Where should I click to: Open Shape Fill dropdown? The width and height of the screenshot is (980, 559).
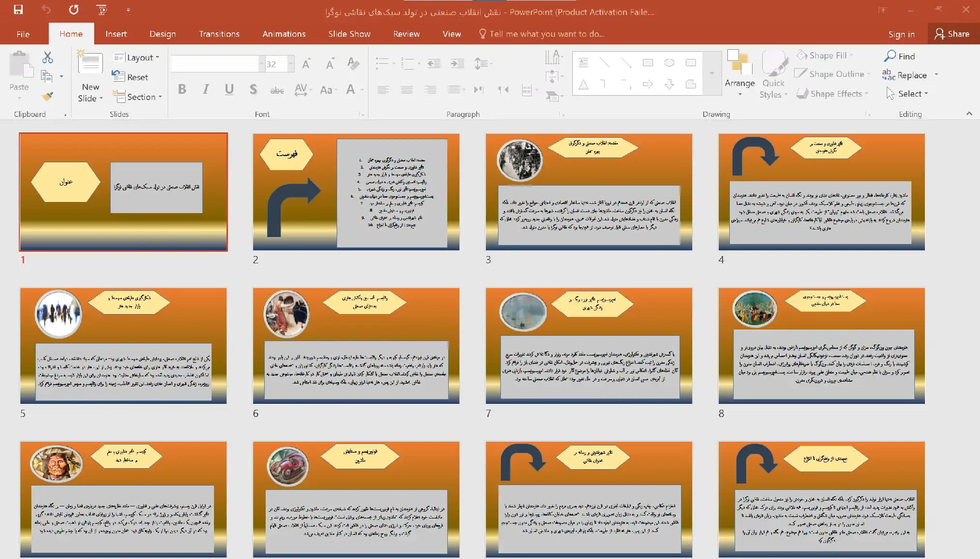[x=825, y=56]
